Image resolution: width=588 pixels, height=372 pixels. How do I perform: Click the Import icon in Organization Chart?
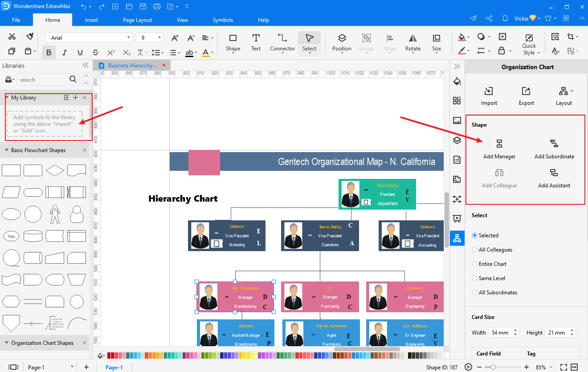[x=489, y=91]
